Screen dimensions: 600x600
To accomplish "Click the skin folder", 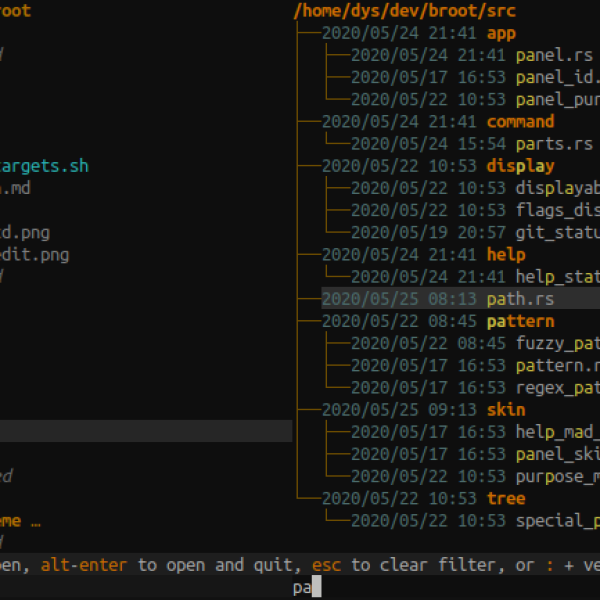I will 505,409.
